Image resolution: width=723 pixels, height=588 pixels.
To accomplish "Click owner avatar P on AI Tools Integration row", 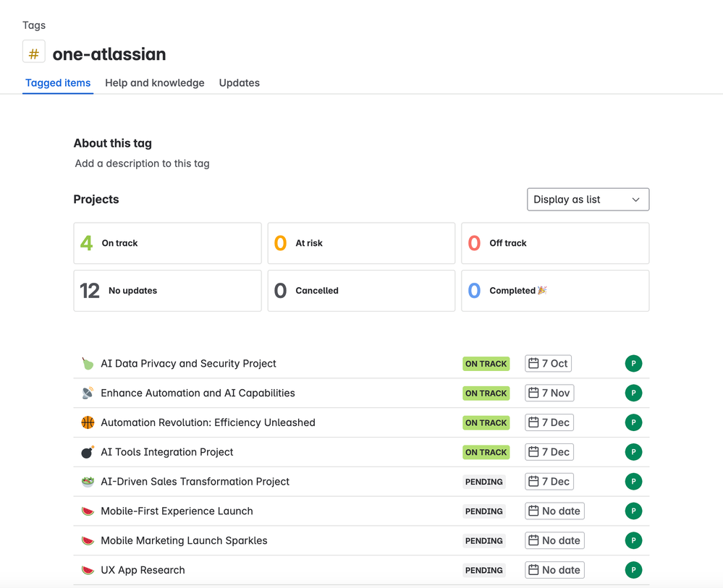I will tap(633, 452).
